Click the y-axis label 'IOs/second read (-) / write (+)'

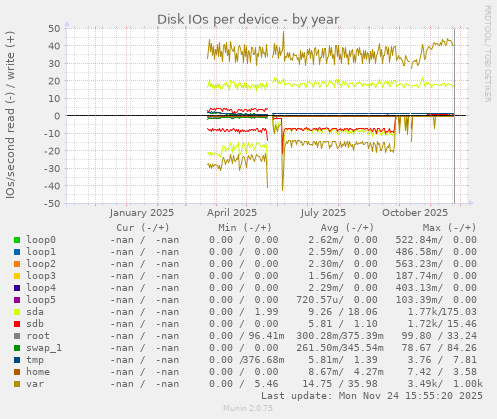(x=10, y=115)
